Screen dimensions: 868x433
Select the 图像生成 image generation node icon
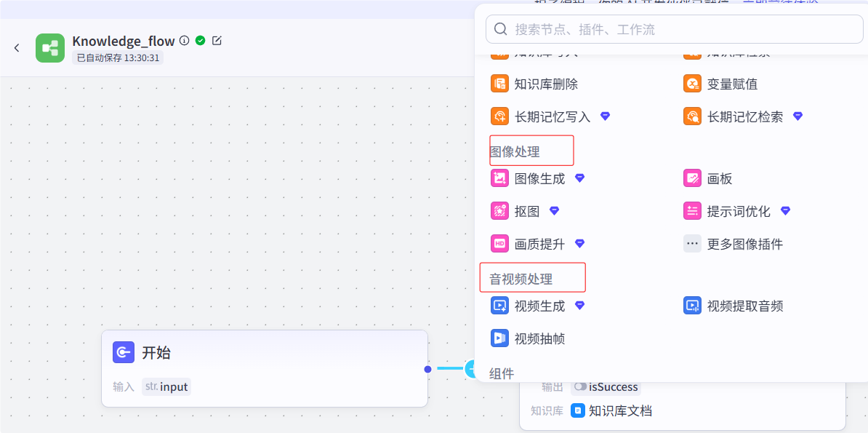[499, 178]
